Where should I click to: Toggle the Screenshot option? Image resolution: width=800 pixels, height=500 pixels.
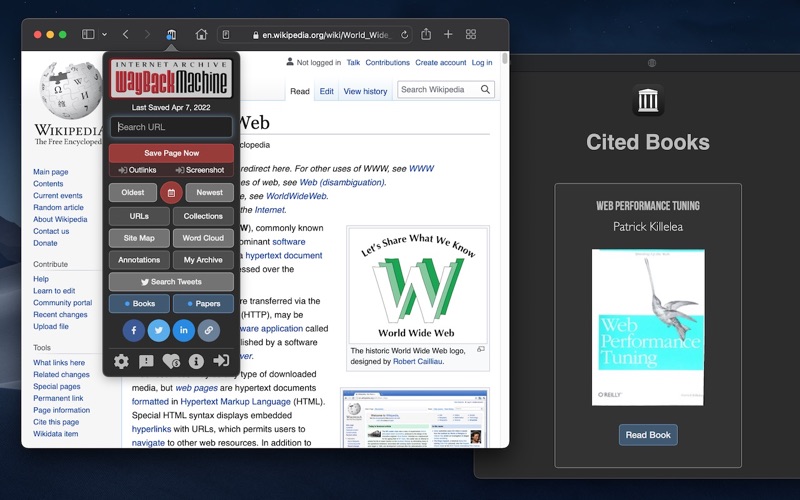click(x=199, y=170)
